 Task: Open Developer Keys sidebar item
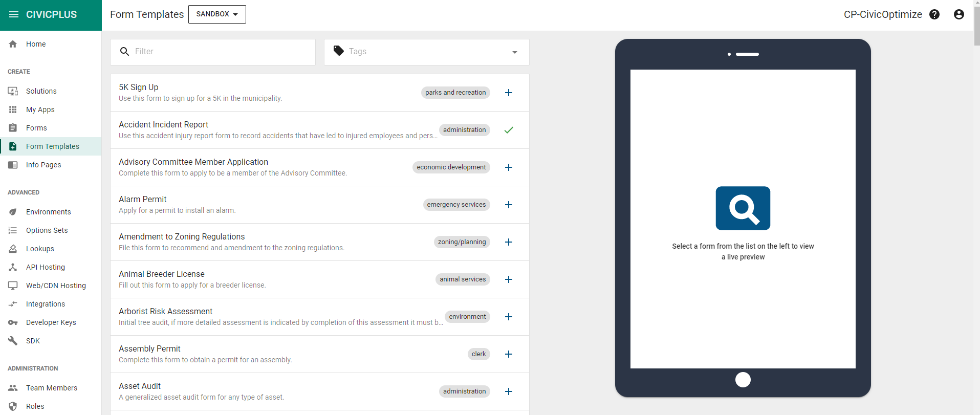51,322
